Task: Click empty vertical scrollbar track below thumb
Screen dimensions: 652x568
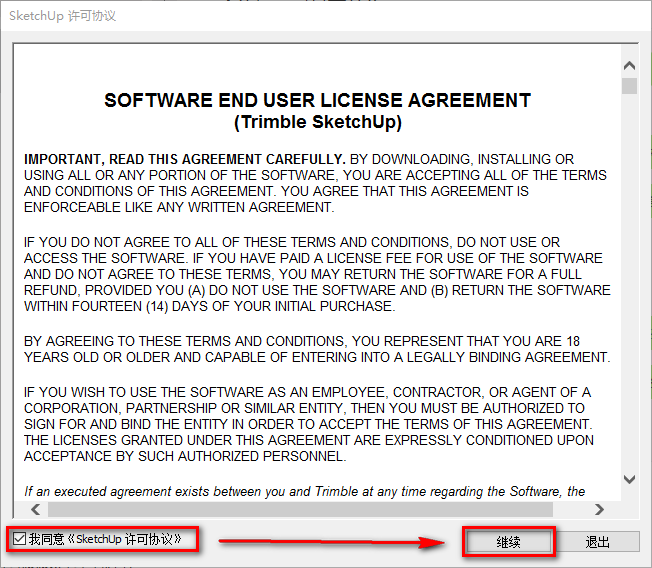Action: point(629,300)
